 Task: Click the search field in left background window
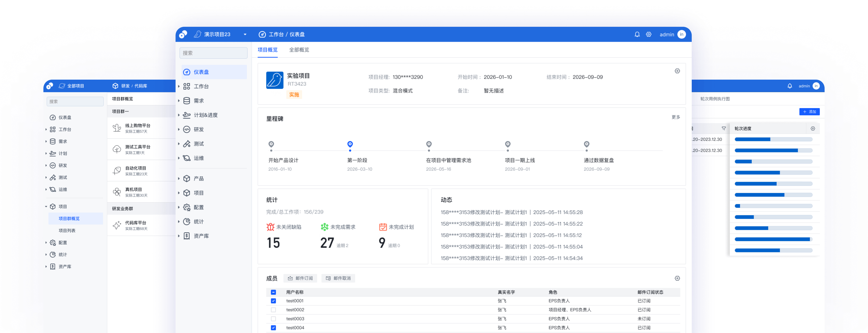pyautogui.click(x=75, y=102)
